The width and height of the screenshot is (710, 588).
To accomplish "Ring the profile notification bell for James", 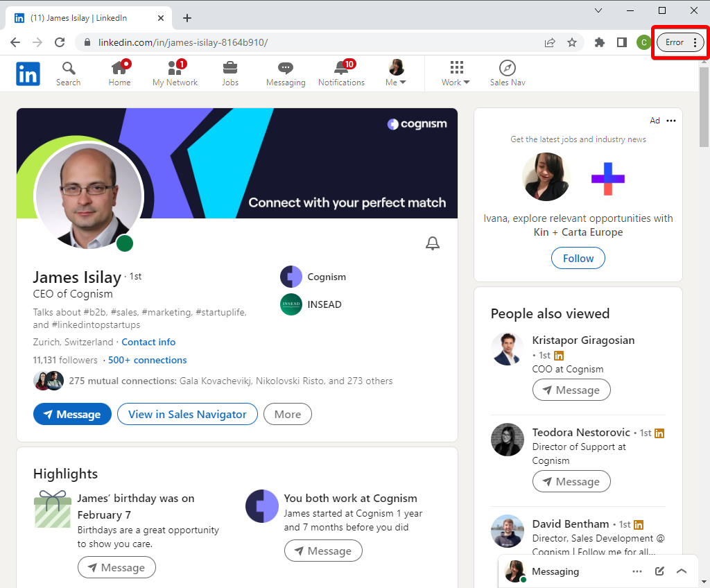I will pyautogui.click(x=433, y=243).
